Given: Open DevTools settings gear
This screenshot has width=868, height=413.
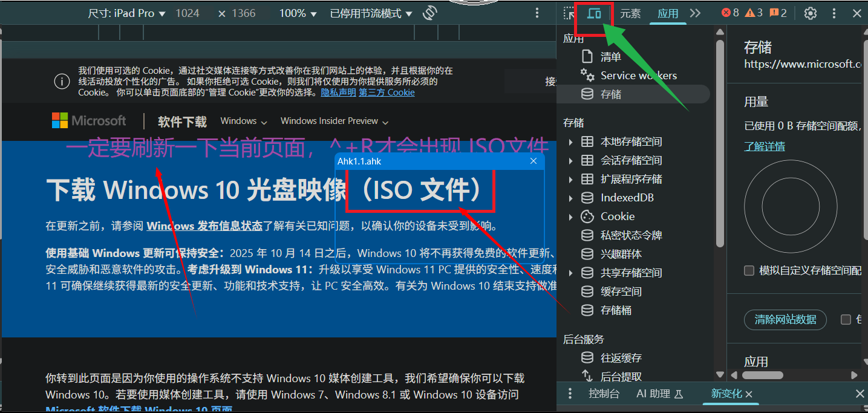Looking at the screenshot, I should 811,13.
